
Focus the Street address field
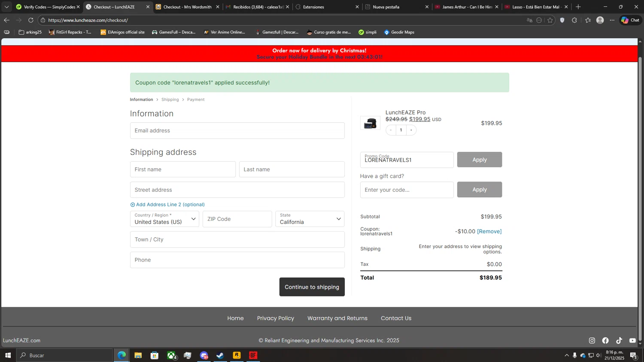coord(237,190)
